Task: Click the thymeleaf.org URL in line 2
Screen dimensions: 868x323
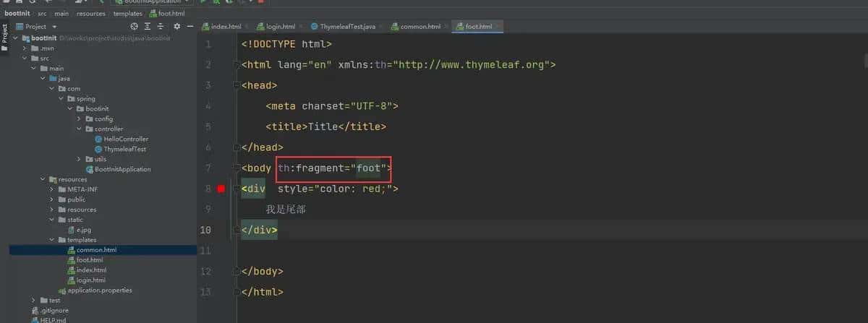Action: [474, 64]
